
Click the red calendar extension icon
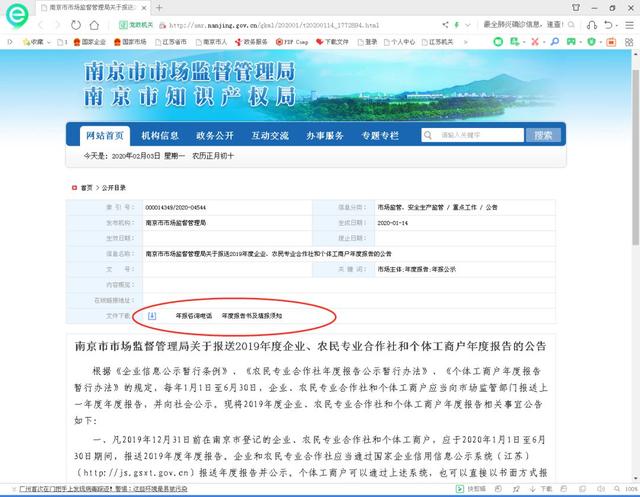tap(611, 42)
